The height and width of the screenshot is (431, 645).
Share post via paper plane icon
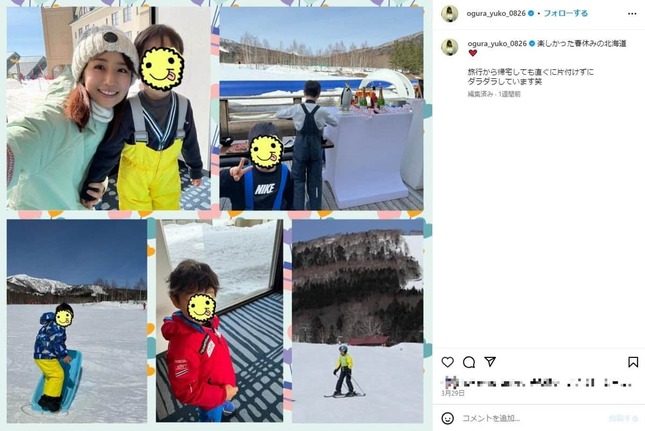click(490, 361)
